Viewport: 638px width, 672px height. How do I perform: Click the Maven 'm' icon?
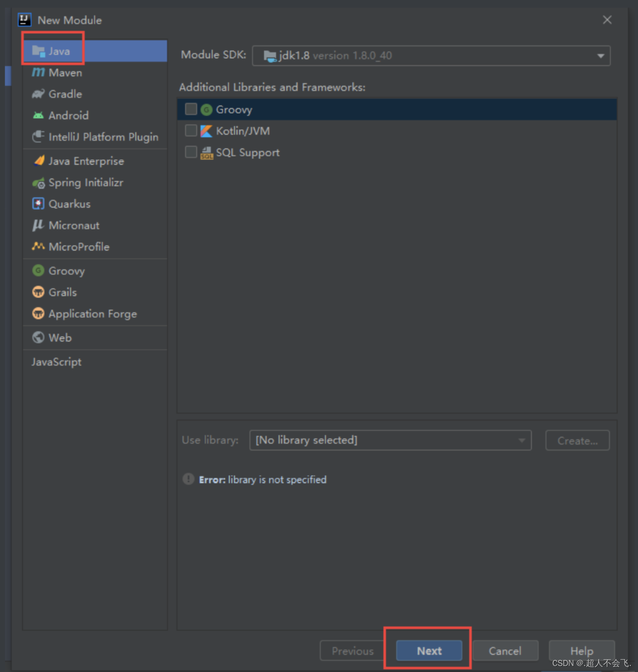pyautogui.click(x=38, y=72)
